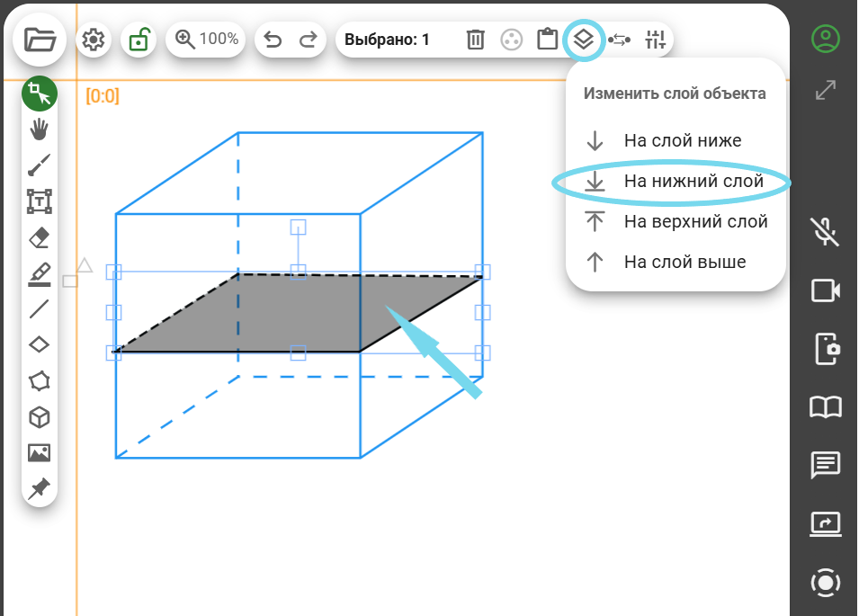The image size is (859, 616).
Task: Unmute the microphone
Action: click(x=825, y=231)
